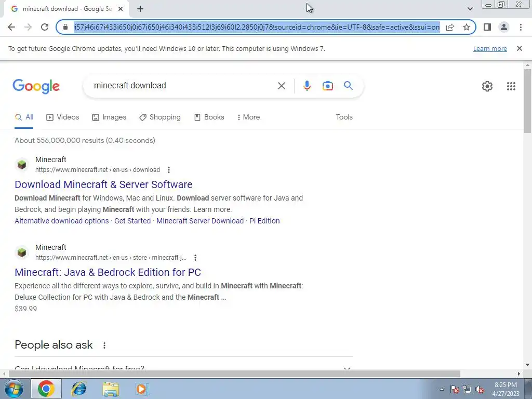Clear the search box with the X
532x399 pixels.
point(282,86)
